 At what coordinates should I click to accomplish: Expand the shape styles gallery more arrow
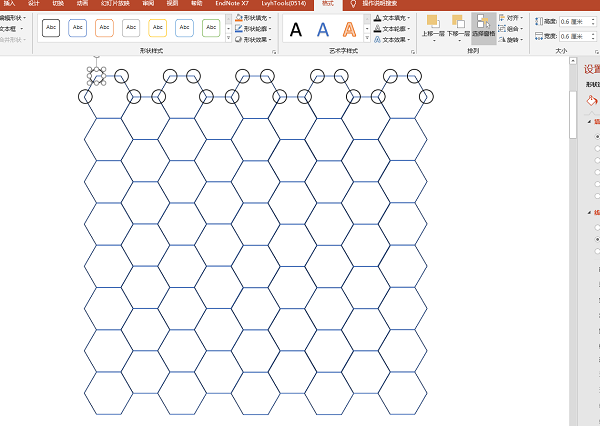point(228,38)
